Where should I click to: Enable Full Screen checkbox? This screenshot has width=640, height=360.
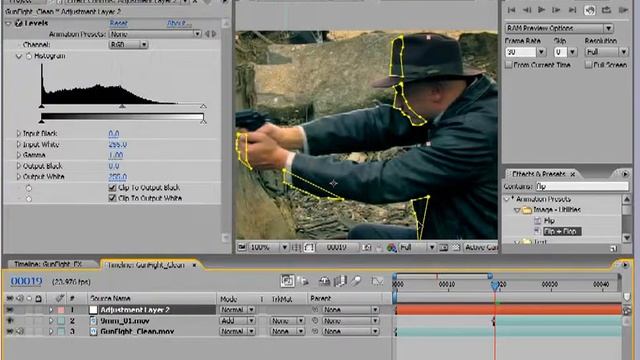(x=588, y=65)
